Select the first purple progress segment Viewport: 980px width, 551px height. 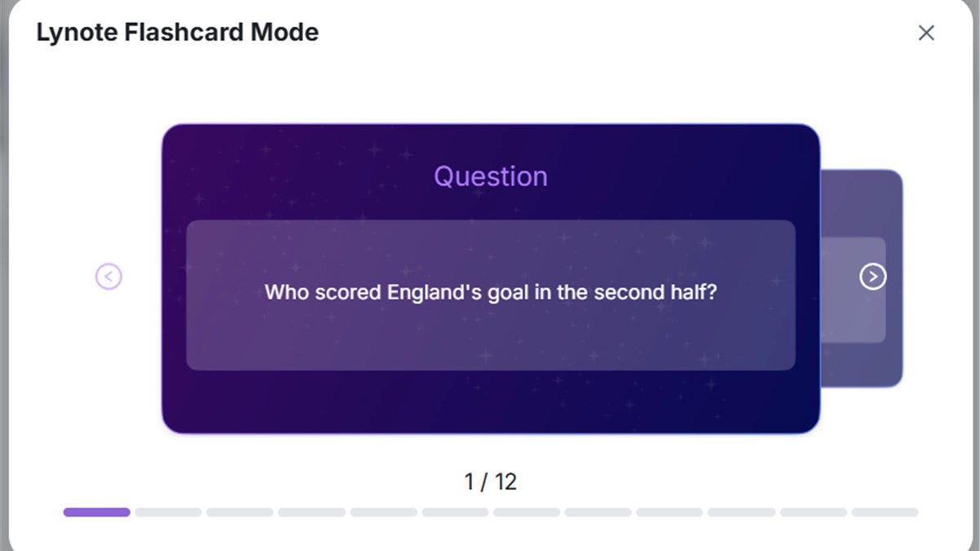(96, 513)
